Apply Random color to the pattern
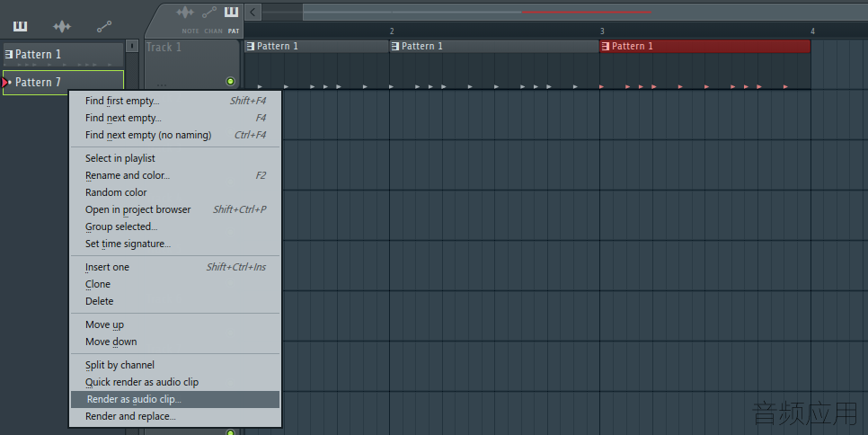 pyautogui.click(x=175, y=192)
